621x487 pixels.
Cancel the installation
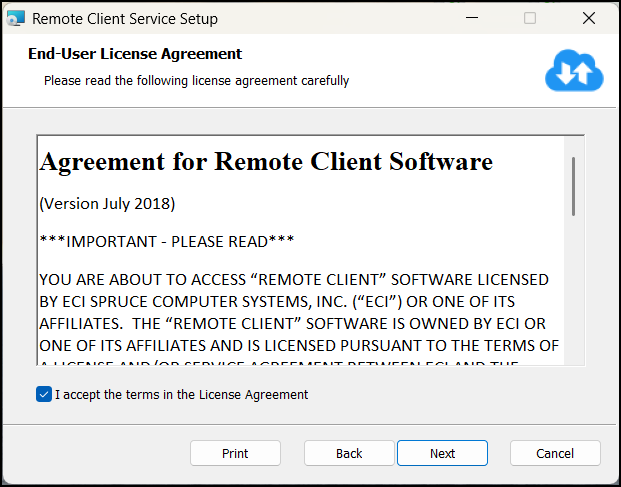555,453
